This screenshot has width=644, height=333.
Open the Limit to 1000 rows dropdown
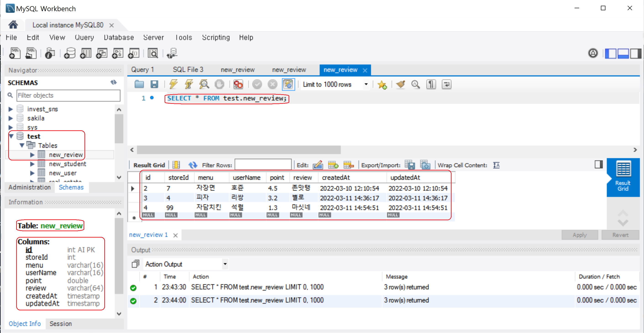(366, 84)
